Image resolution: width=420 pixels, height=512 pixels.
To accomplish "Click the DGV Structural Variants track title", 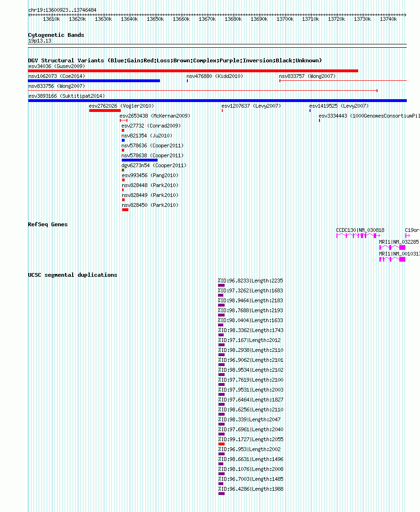I will [x=175, y=60].
